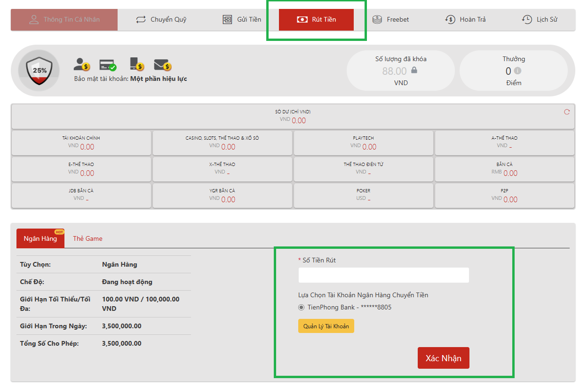Click the verified bank card icon
This screenshot has width=588, height=388.
tap(108, 64)
